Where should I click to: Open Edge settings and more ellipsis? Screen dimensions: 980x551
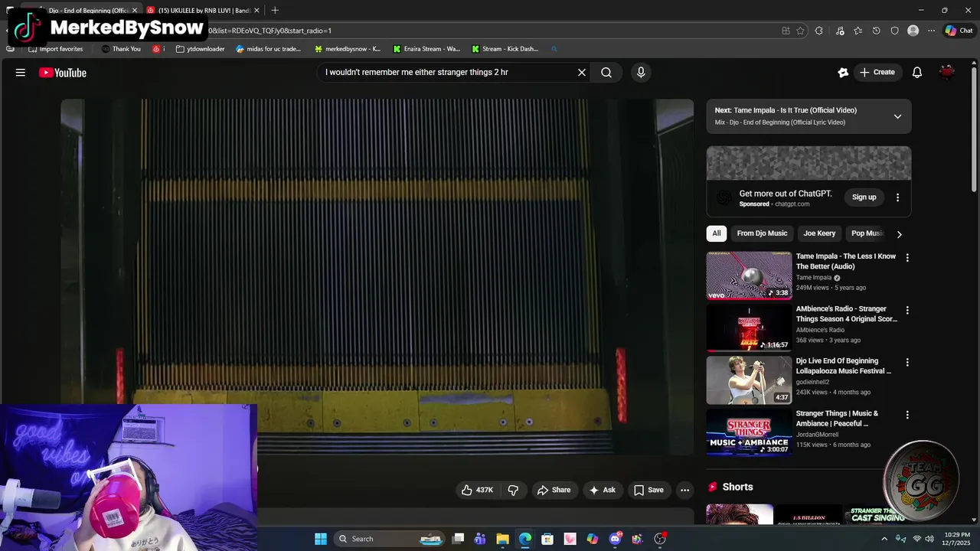tap(932, 31)
